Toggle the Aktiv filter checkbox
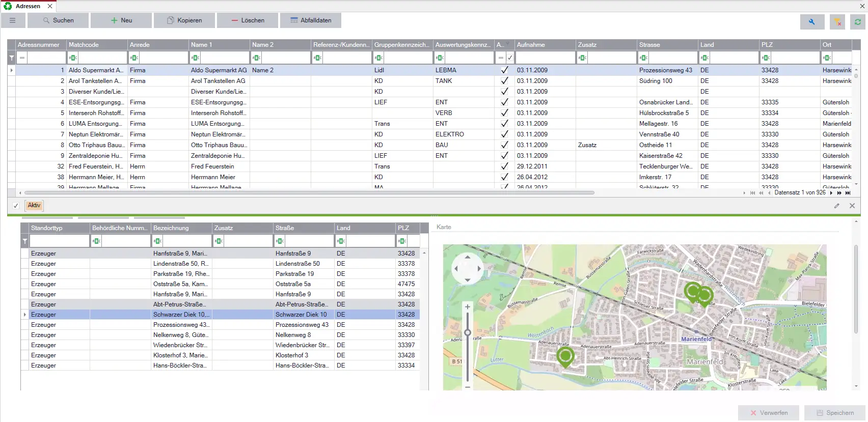 tap(16, 206)
